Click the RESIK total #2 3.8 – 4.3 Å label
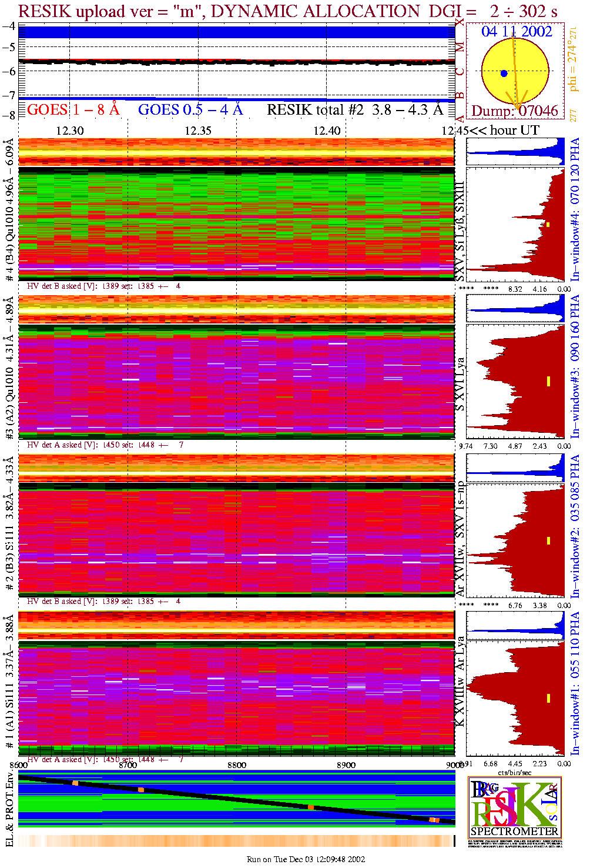590x868 pixels. 355,110
